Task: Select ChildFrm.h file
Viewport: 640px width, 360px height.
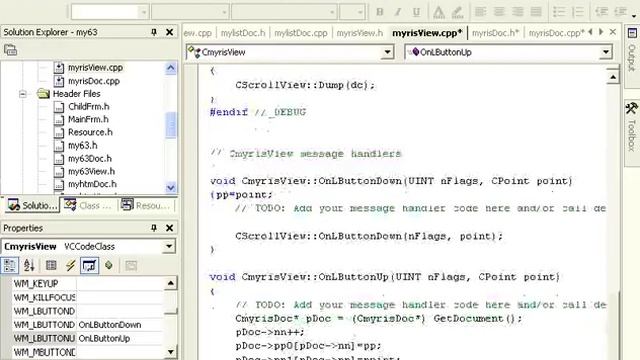Action: (x=89, y=107)
